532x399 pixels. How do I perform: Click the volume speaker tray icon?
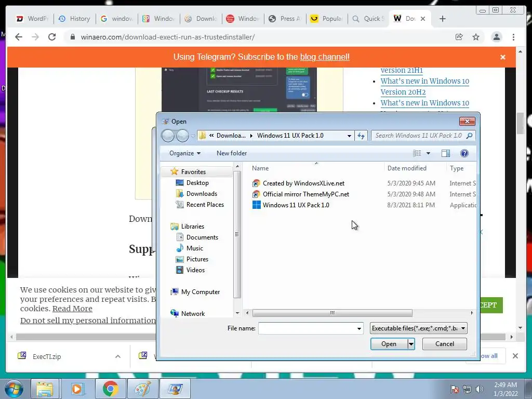pyautogui.click(x=479, y=389)
